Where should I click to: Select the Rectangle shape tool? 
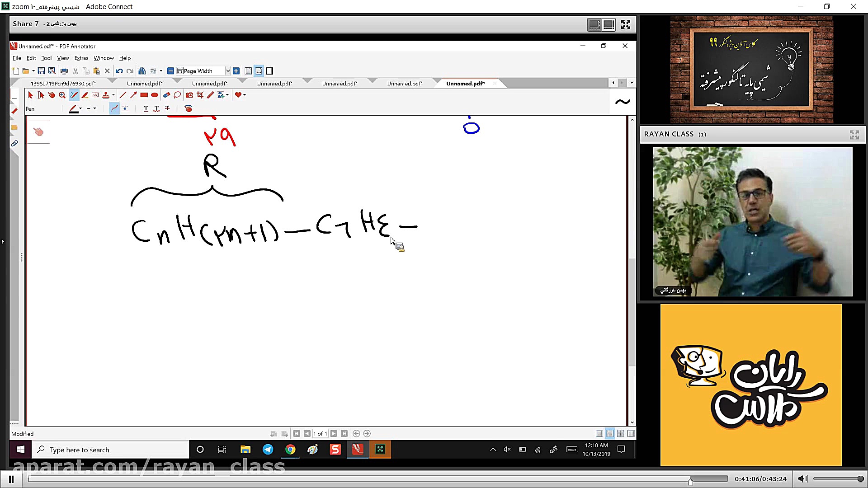[x=144, y=95]
